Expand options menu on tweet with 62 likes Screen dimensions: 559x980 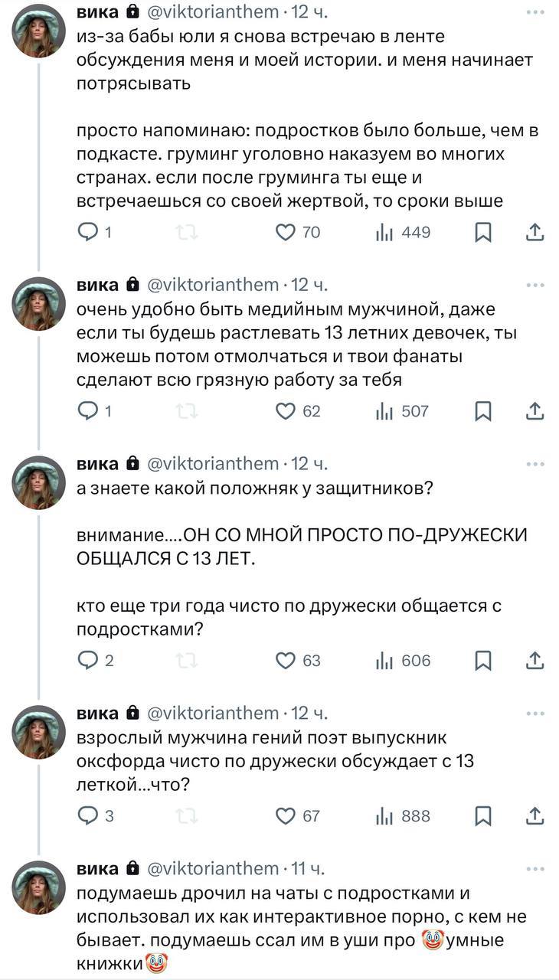point(534,286)
